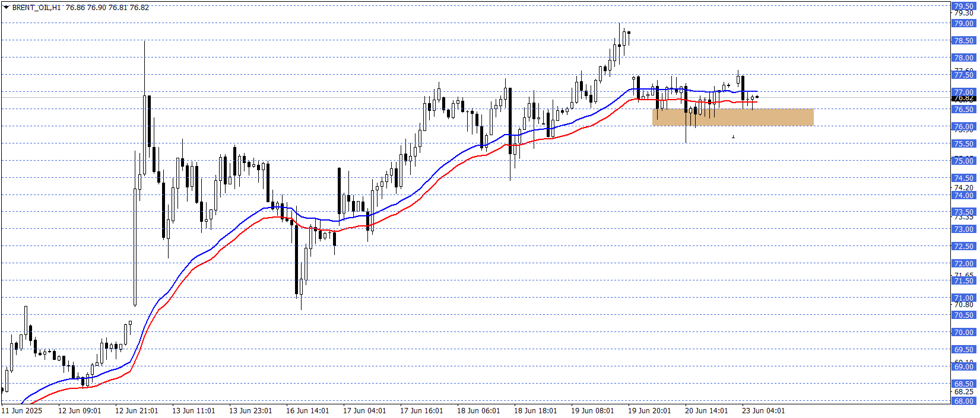Screen dimensions: 980x418
Task: Click the 18 Jun 18:01 time label
Action: click(x=535, y=410)
